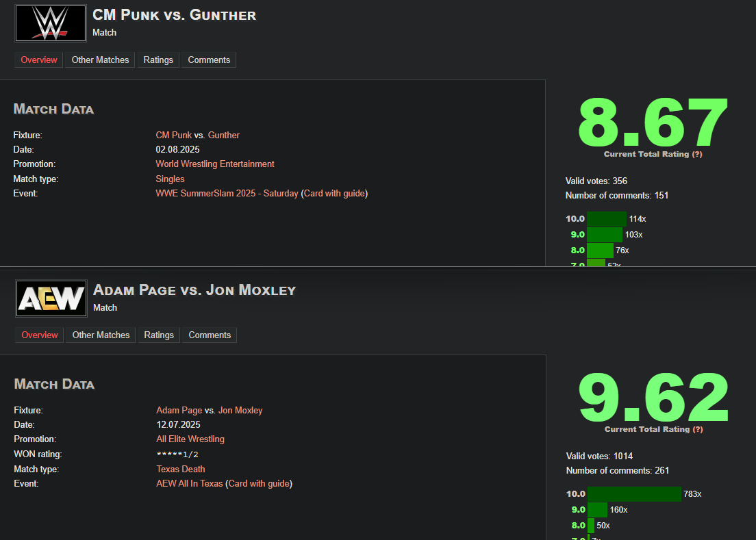Open Other Matches tab for Adam Page vs. Jon Moxley
This screenshot has width=756, height=540.
click(x=101, y=335)
